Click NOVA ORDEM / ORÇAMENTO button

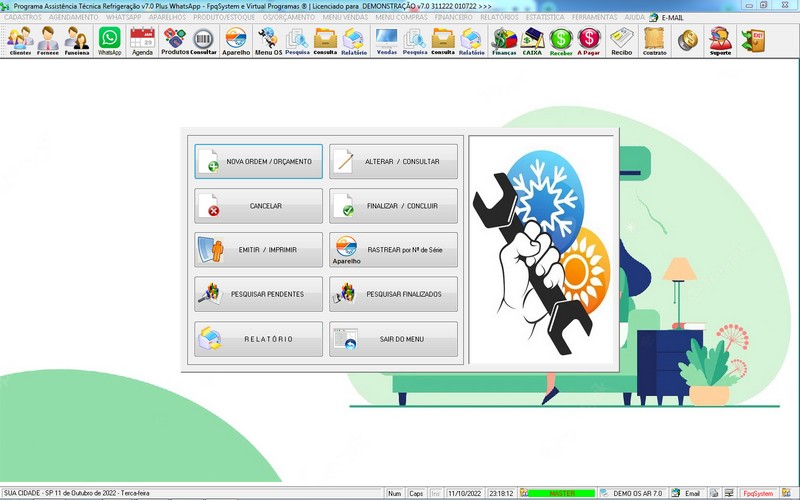click(258, 161)
